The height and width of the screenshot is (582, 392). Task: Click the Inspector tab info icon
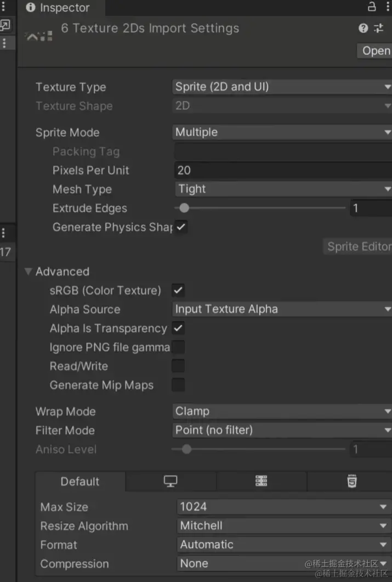[31, 8]
